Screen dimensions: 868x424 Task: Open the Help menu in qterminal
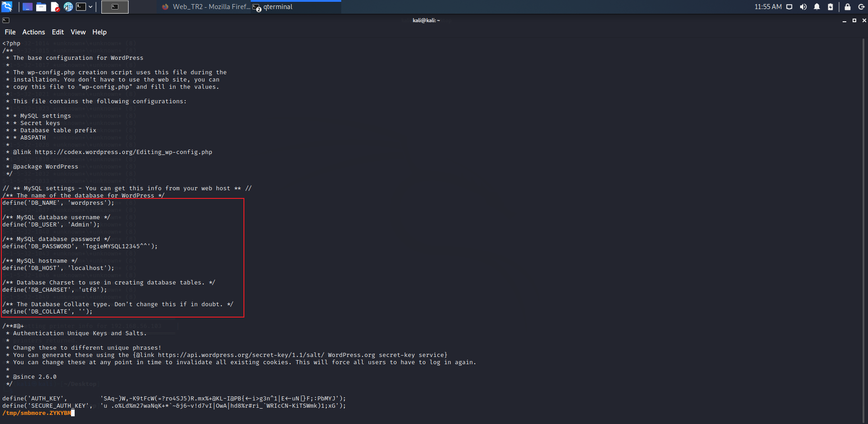pos(99,32)
